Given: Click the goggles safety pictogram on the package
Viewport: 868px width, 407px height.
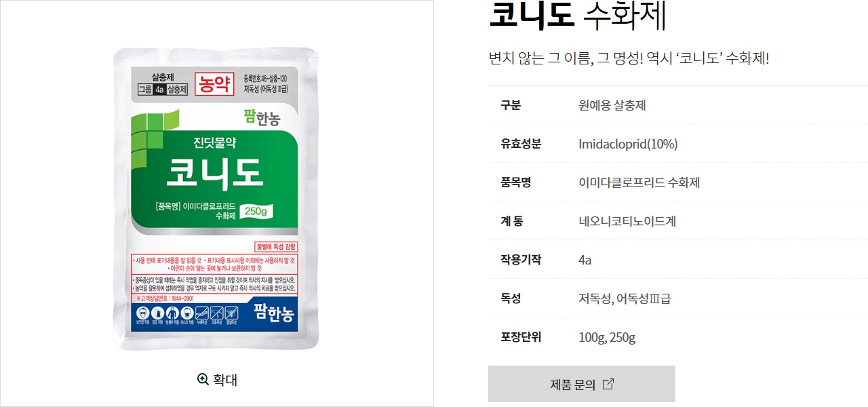Looking at the screenshot, I should [x=143, y=313].
